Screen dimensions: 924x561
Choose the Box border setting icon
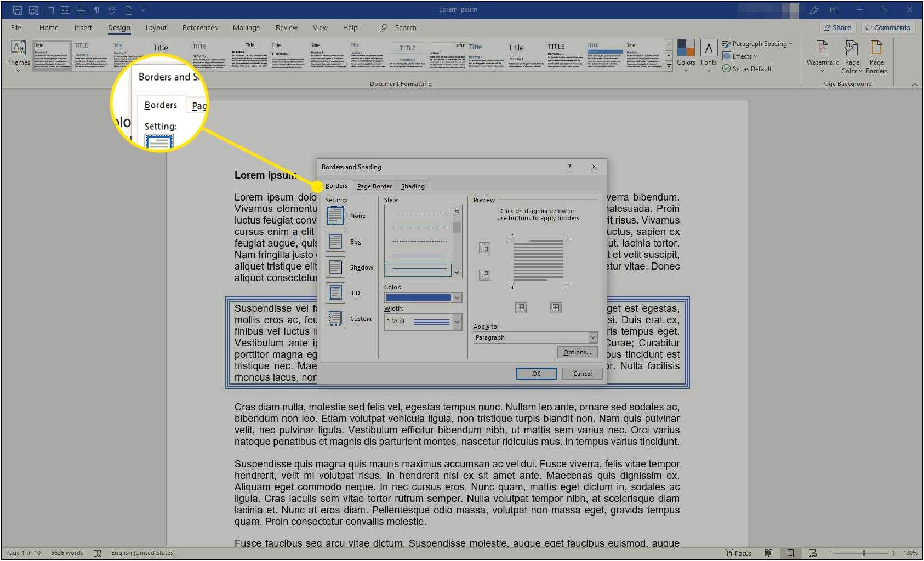click(x=335, y=242)
